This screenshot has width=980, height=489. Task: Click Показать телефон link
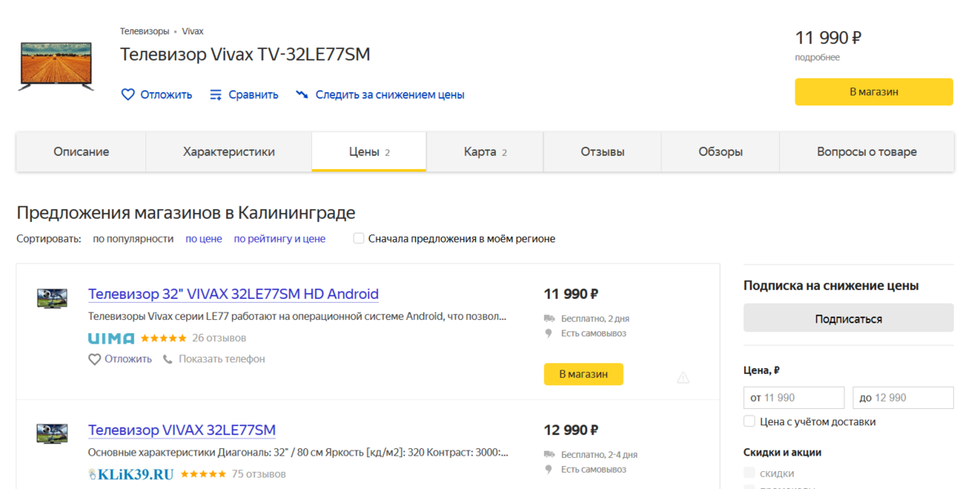click(222, 359)
